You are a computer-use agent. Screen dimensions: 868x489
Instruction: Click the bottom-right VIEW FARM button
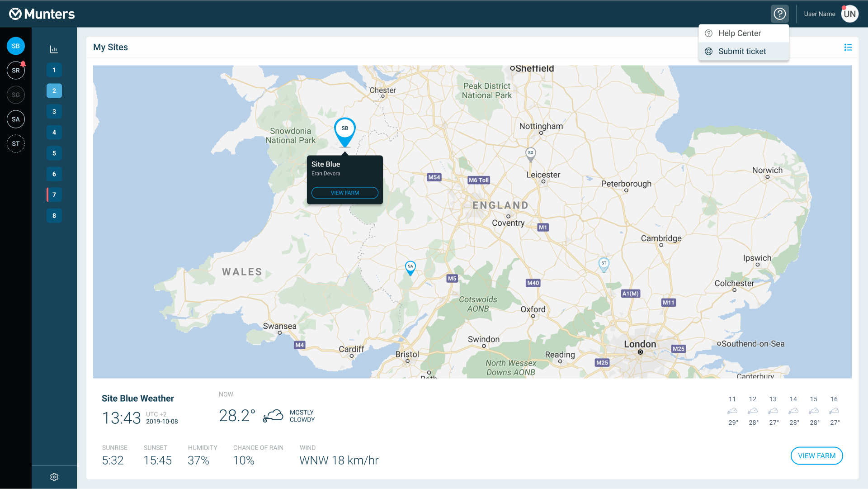816,456
